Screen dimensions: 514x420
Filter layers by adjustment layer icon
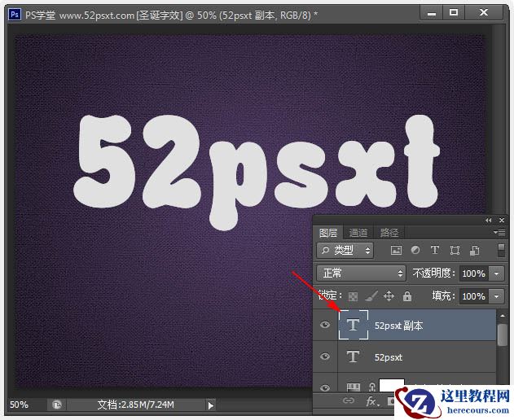pyautogui.click(x=415, y=250)
